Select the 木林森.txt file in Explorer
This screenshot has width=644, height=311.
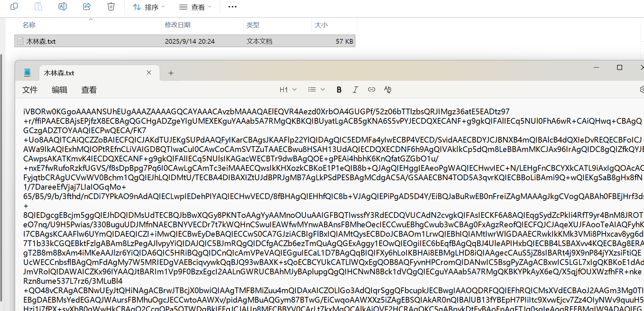click(41, 41)
